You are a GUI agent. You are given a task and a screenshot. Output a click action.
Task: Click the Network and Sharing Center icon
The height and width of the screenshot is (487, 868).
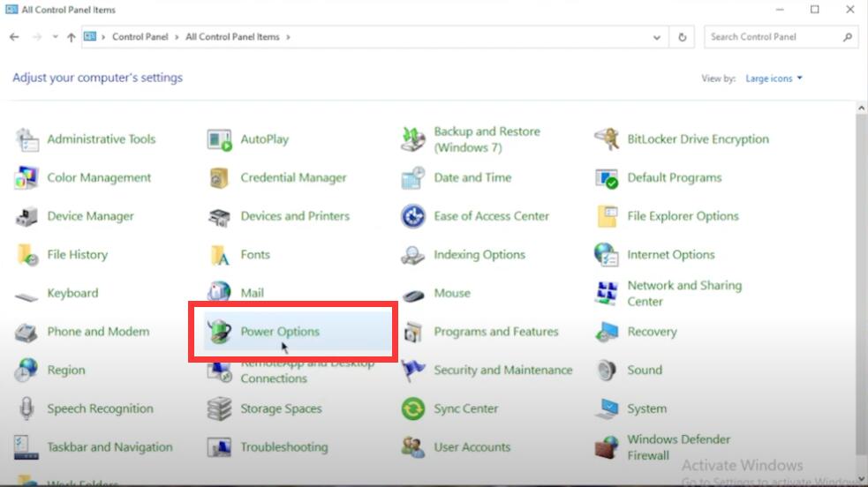point(606,293)
